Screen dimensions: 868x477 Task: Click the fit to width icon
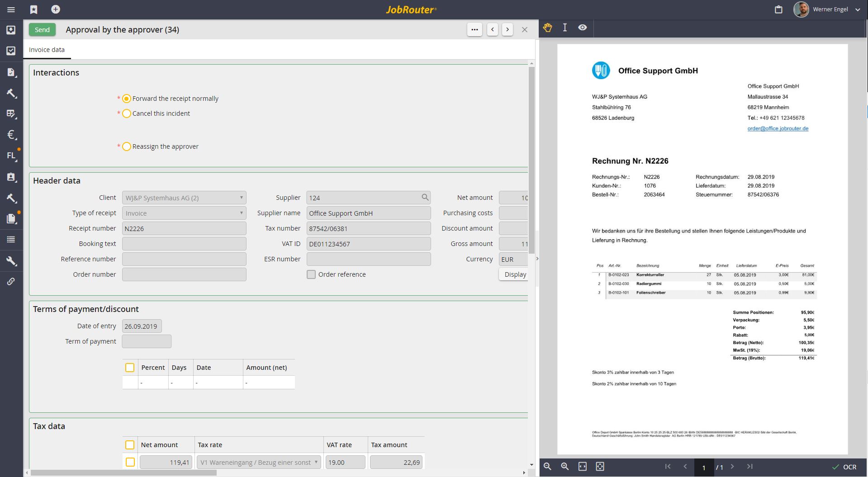583,466
